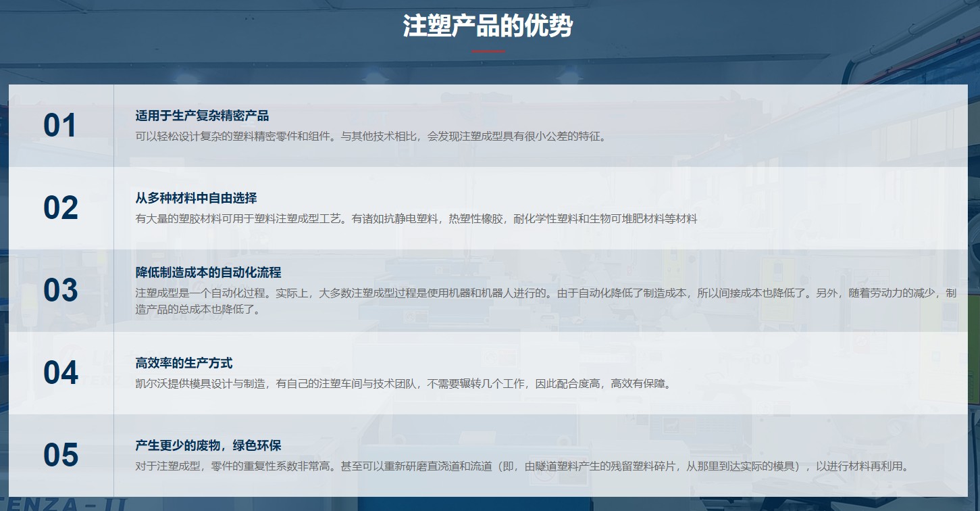The image size is (980, 511).
Task: Select the number 01 label
Action: point(60,126)
